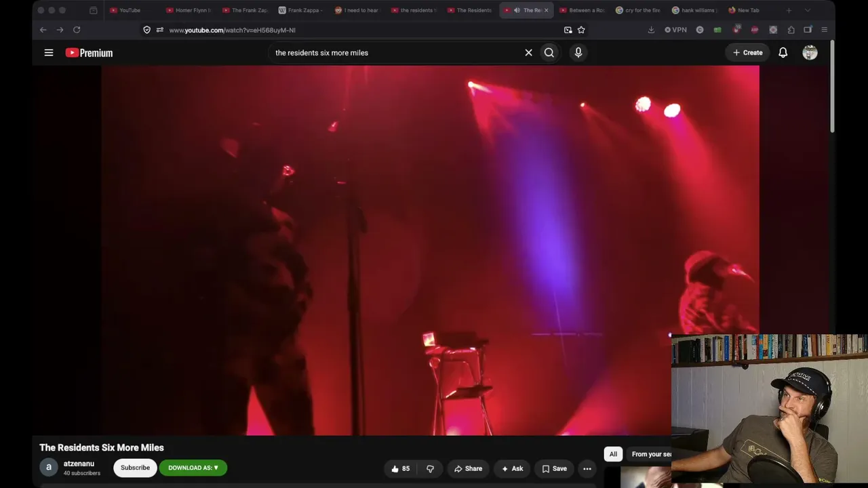
Task: Start voice search with microphone
Action: tap(578, 52)
